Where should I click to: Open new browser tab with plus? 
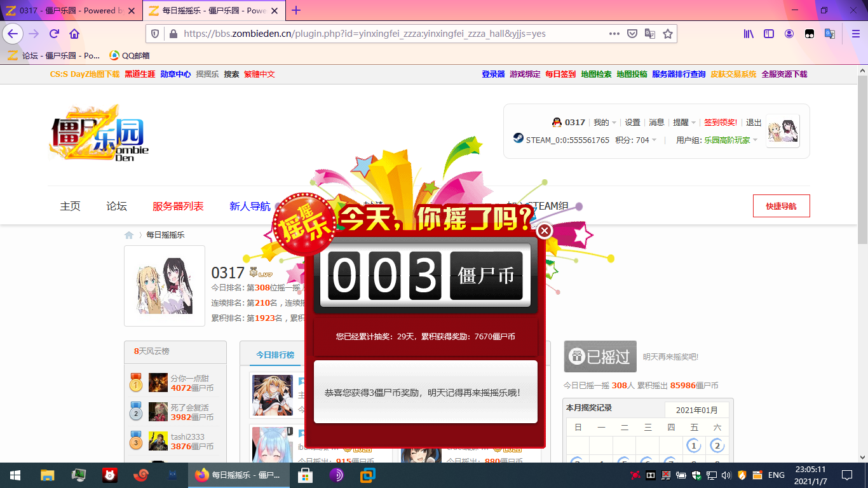[x=296, y=10]
